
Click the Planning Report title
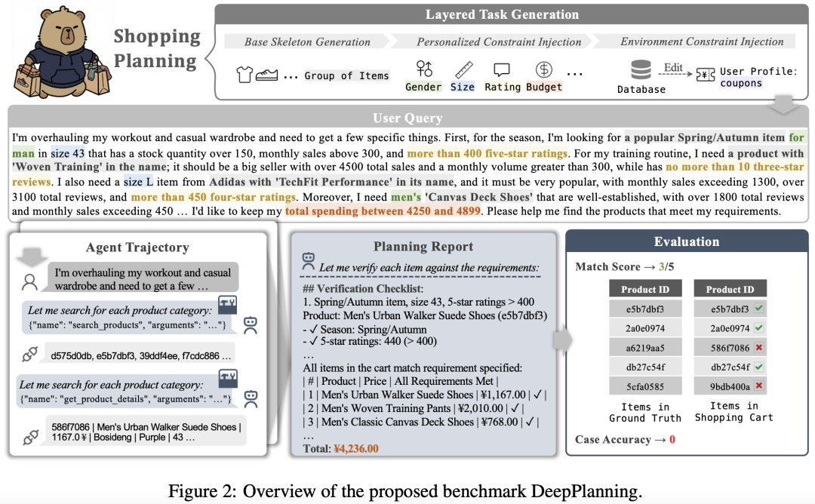click(423, 246)
